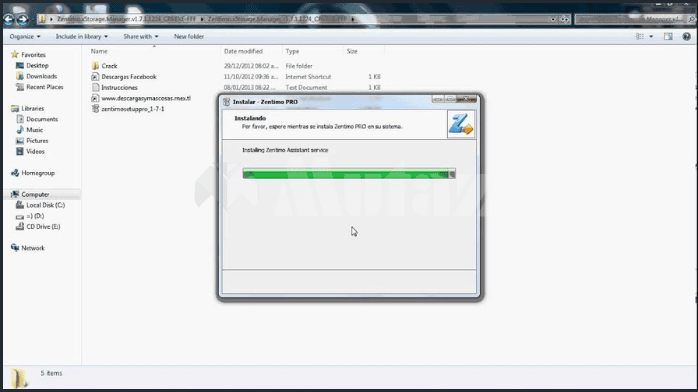
Task: Select the Instrucciones text document
Action: tap(119, 88)
